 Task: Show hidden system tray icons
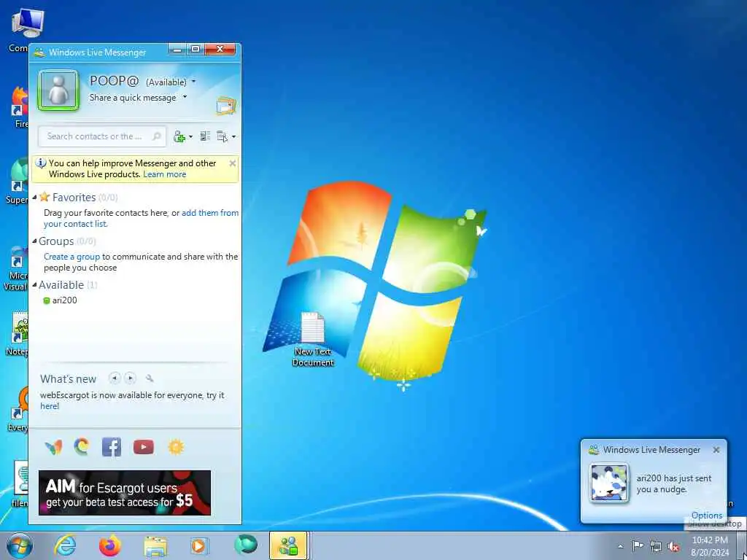(620, 547)
